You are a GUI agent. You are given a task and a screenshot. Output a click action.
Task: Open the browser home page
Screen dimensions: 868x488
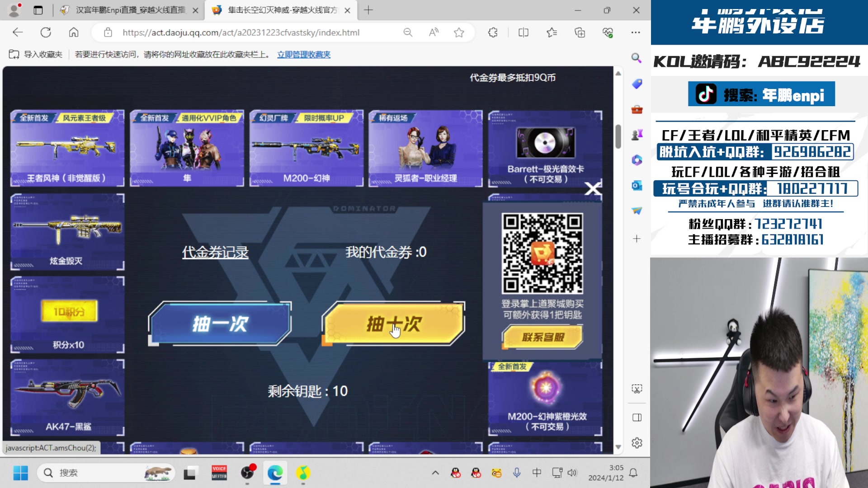pyautogui.click(x=74, y=33)
